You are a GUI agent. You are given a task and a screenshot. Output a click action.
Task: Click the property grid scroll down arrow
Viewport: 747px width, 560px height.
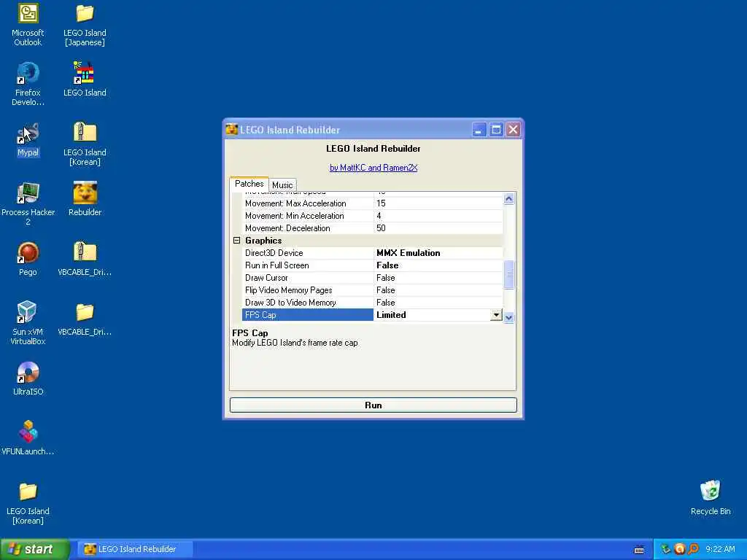point(508,317)
